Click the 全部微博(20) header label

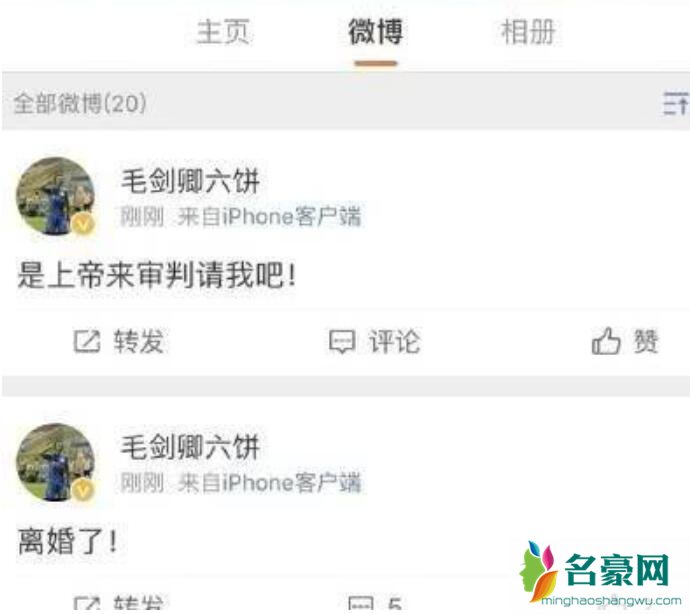(x=80, y=103)
